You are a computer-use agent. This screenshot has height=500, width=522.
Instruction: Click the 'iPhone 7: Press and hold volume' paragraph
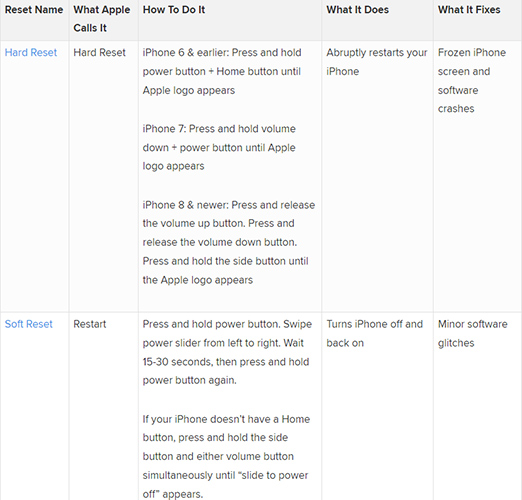(x=219, y=147)
